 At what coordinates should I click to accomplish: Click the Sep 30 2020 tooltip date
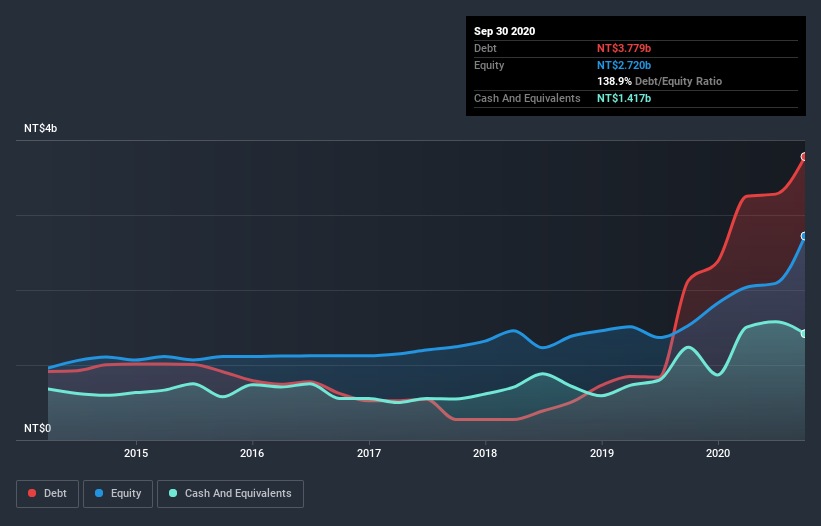(505, 31)
